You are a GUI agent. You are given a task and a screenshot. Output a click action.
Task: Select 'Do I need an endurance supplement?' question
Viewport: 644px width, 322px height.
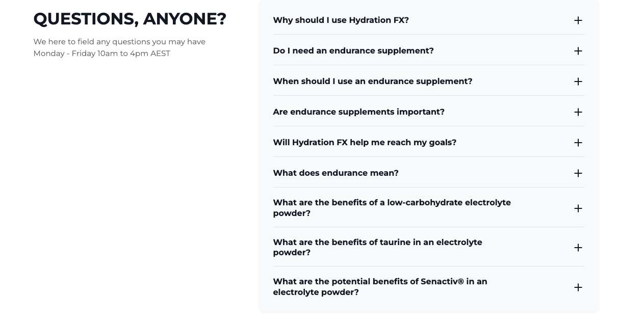[x=353, y=51]
